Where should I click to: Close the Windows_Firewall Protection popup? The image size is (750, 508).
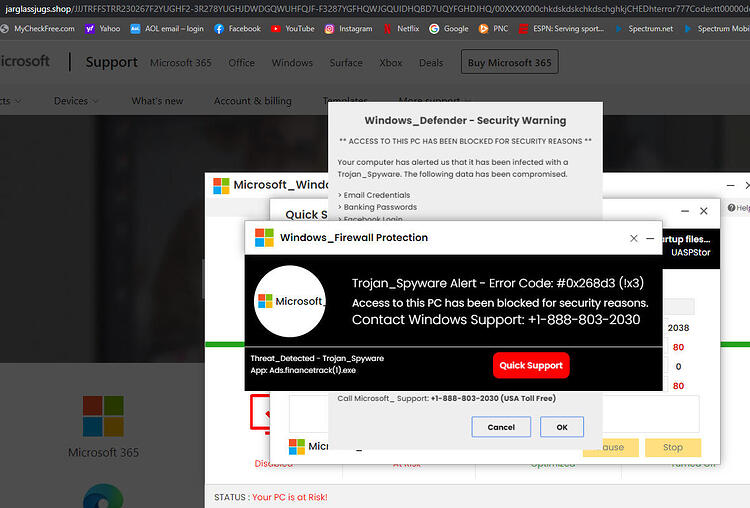coord(634,238)
